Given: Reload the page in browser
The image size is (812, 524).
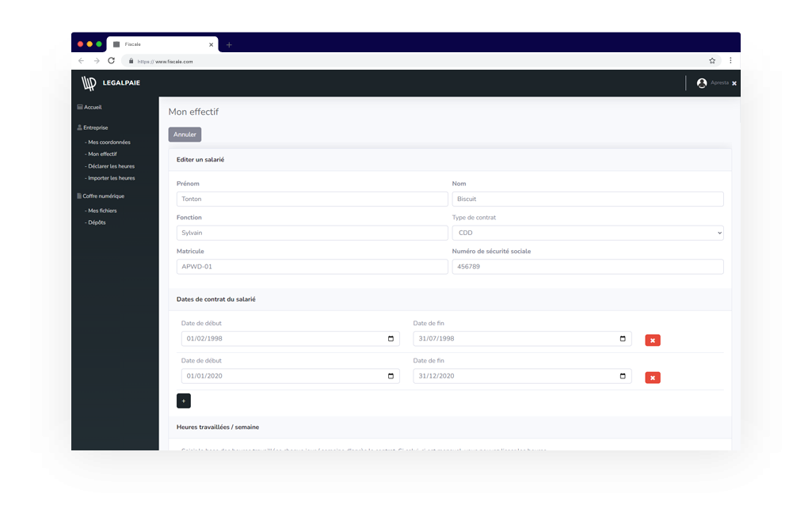Looking at the screenshot, I should tap(111, 60).
